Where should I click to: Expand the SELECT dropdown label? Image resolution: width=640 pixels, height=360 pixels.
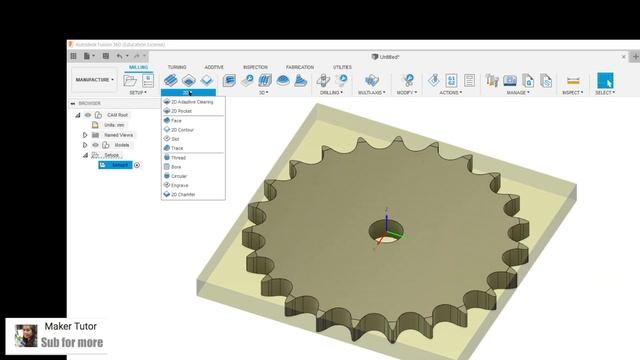pos(605,93)
